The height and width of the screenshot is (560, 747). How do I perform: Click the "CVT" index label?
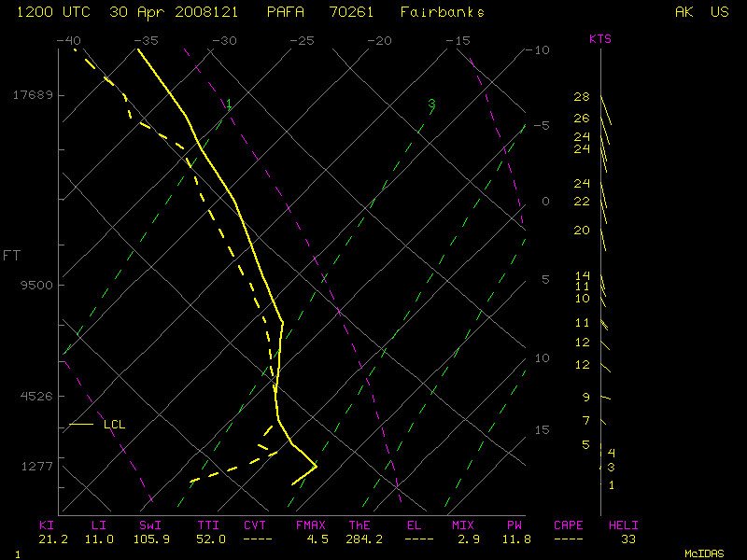point(255,525)
